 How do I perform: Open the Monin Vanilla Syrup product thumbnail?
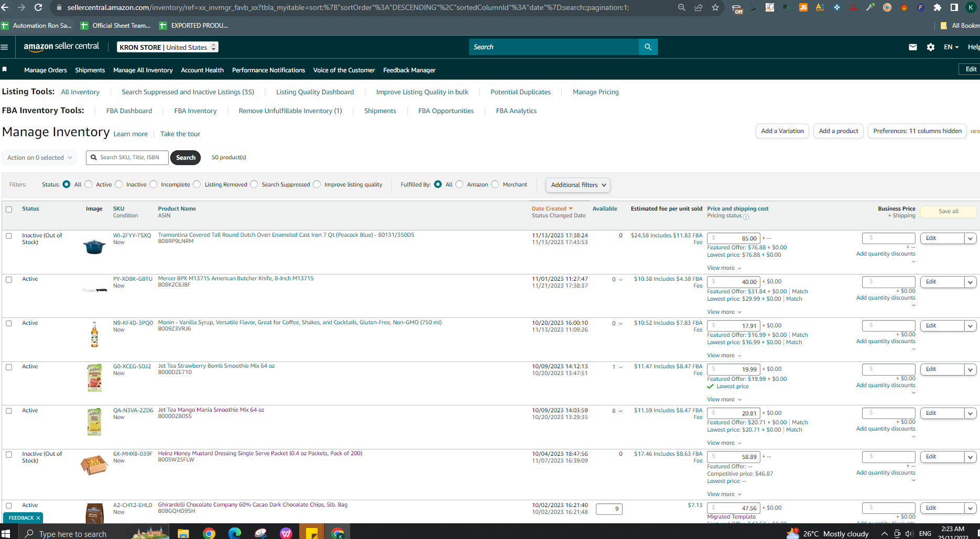pos(94,334)
